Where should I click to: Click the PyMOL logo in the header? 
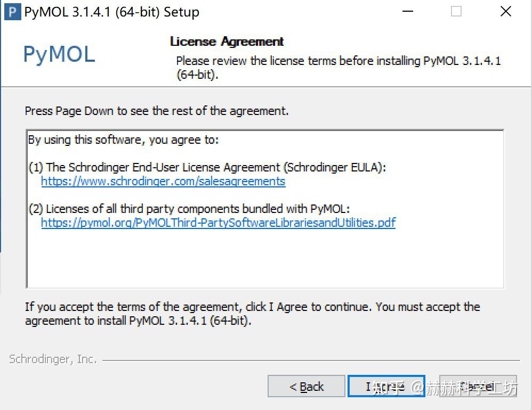pos(59,54)
